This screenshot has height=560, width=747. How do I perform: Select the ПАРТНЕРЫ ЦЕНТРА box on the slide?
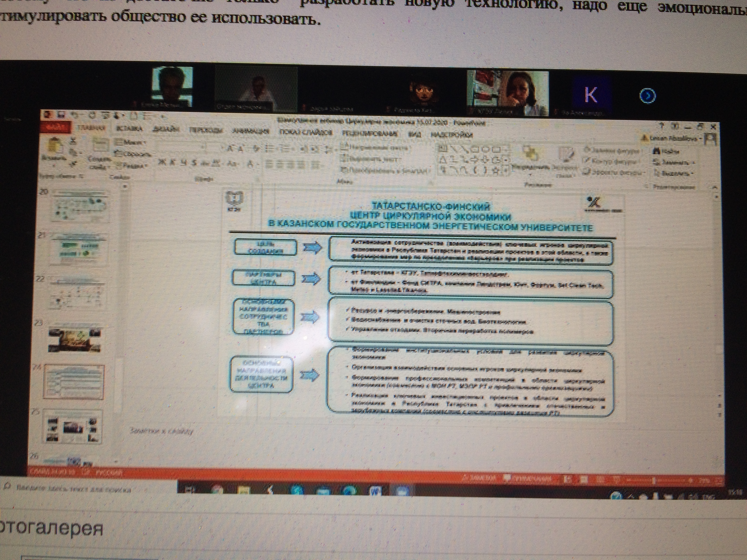(263, 278)
